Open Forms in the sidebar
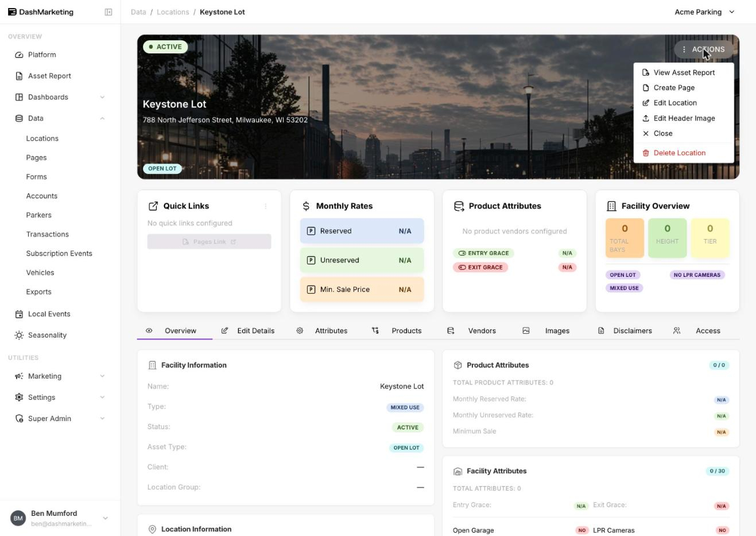The height and width of the screenshot is (536, 756). pos(36,177)
